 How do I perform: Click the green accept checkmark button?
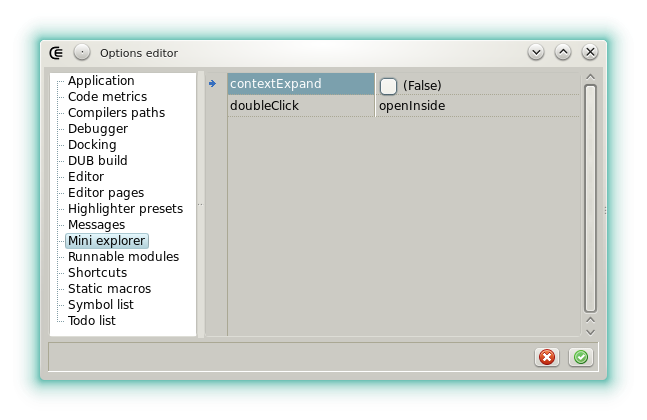point(580,357)
